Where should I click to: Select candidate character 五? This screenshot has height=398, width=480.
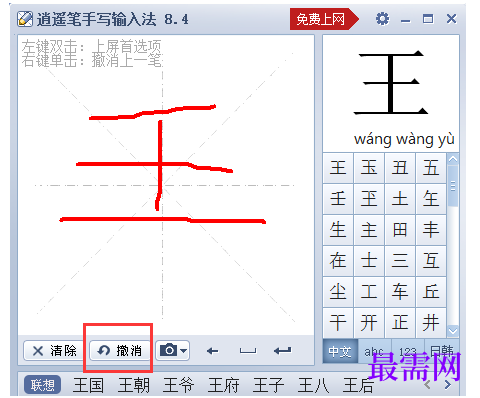431,168
